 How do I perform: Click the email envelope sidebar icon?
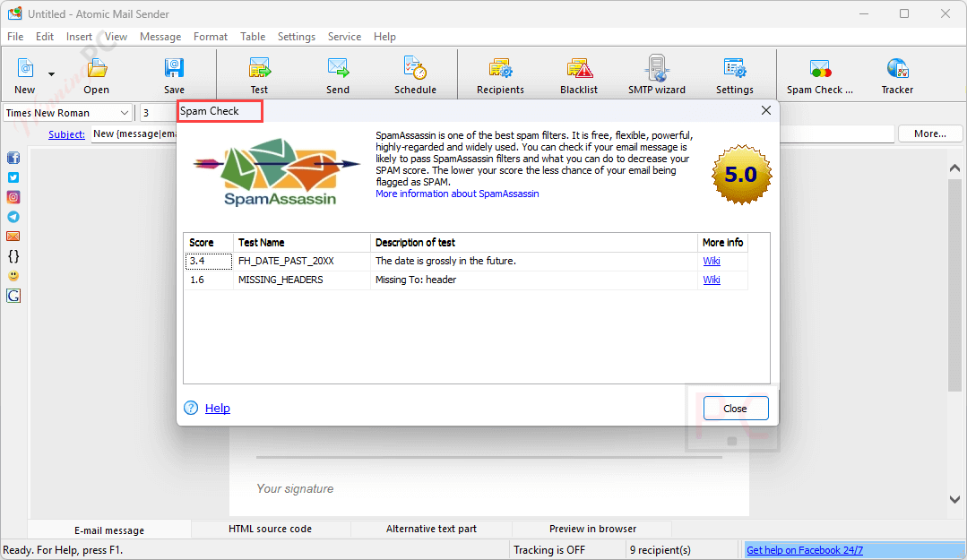click(x=13, y=237)
